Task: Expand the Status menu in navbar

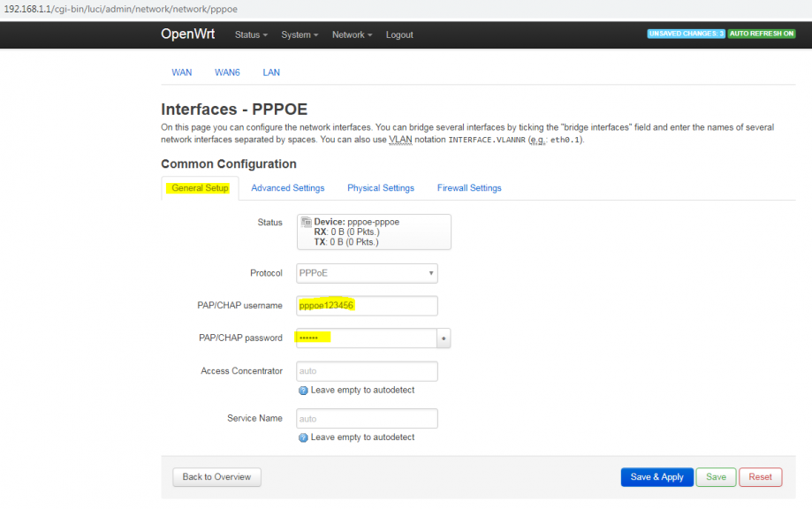Action: click(252, 34)
